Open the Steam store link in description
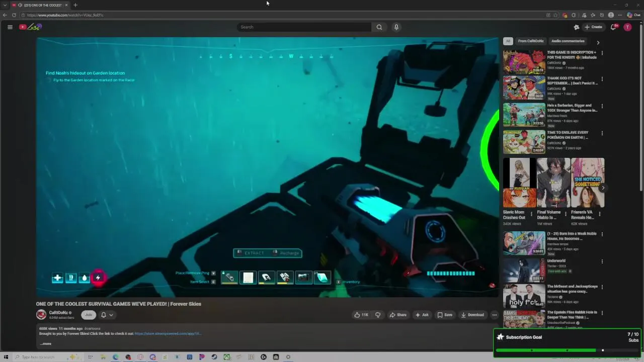 (x=168, y=334)
